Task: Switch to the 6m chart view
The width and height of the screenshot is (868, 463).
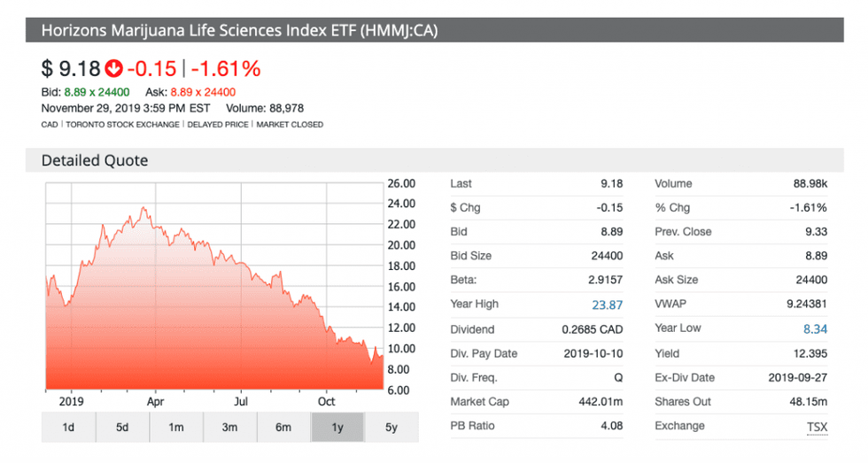Action: (283, 428)
